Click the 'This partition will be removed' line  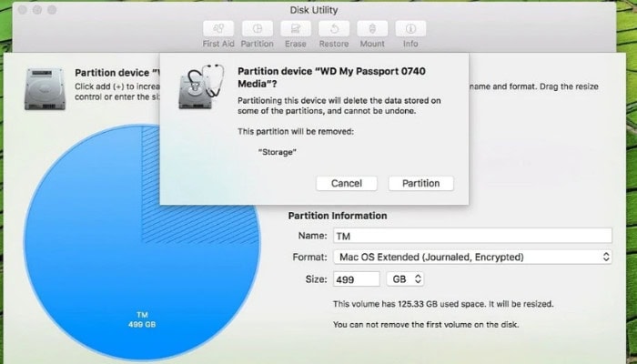296,132
